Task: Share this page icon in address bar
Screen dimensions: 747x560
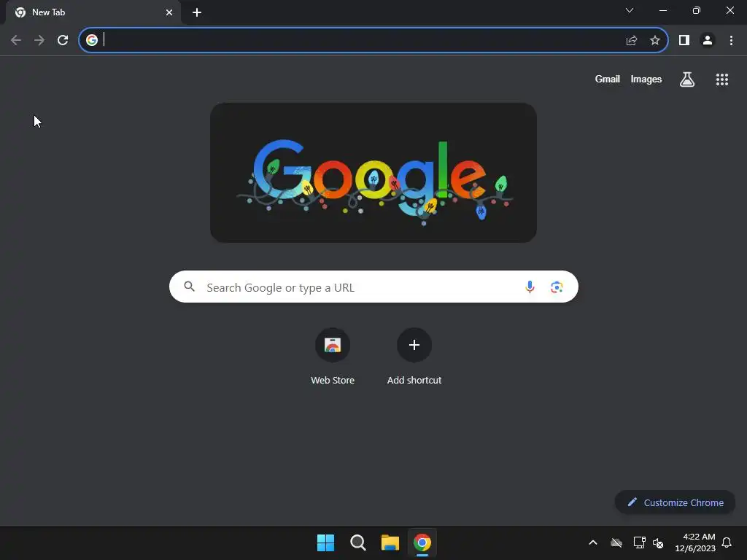Action: pyautogui.click(x=632, y=40)
